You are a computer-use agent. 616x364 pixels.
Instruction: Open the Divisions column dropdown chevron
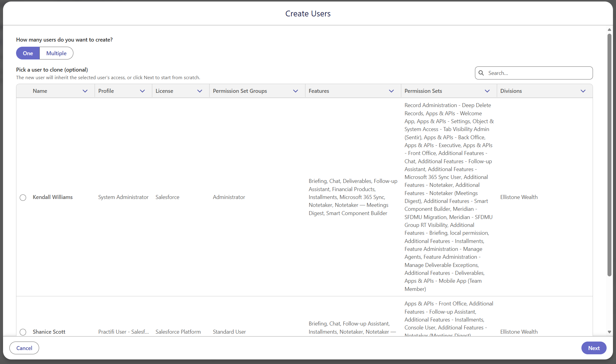tap(583, 91)
